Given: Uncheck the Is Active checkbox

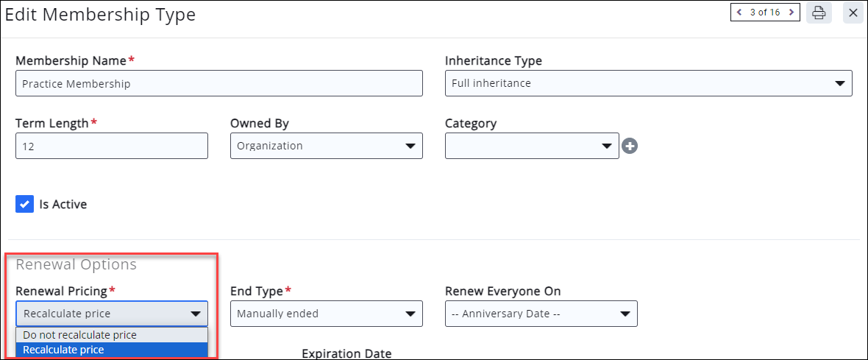Looking at the screenshot, I should (x=24, y=205).
